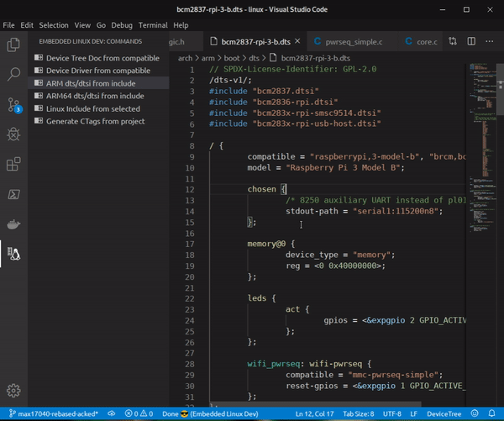Switch to the core.c tab
The width and height of the screenshot is (504, 421).
(x=421, y=41)
